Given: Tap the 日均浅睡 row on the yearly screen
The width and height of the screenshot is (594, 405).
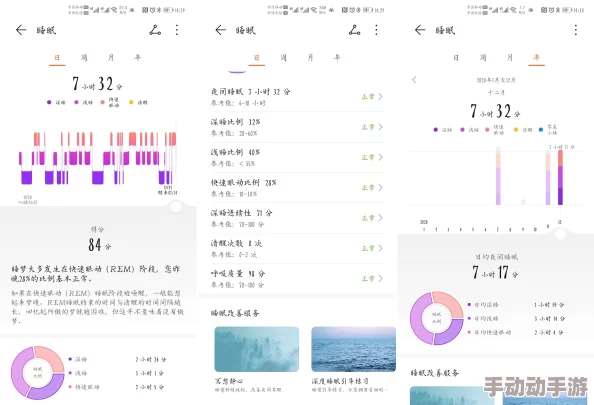Looking at the screenshot, I should pyautogui.click(x=516, y=319).
